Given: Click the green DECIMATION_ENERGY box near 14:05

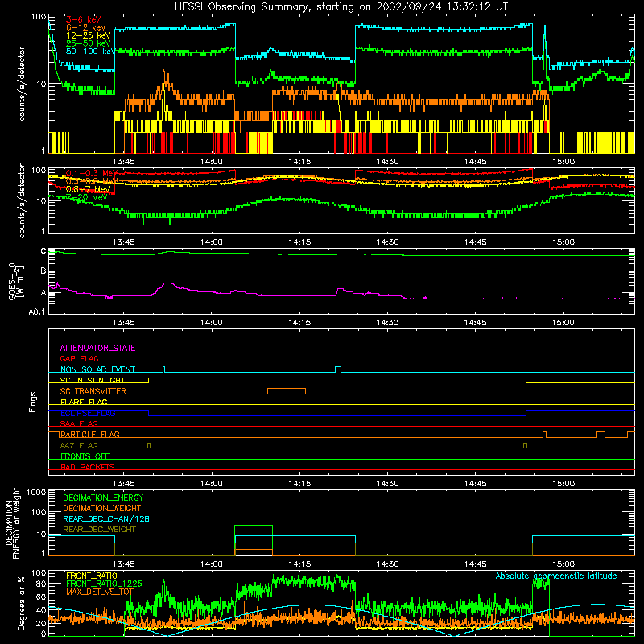Looking at the screenshot, I should (x=254, y=540).
